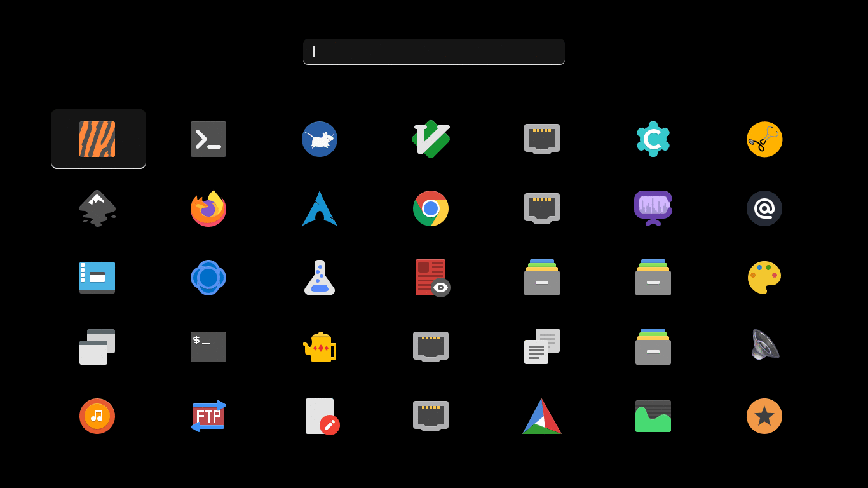Launch the yellow kettle icon app
868x488 pixels.
320,347
